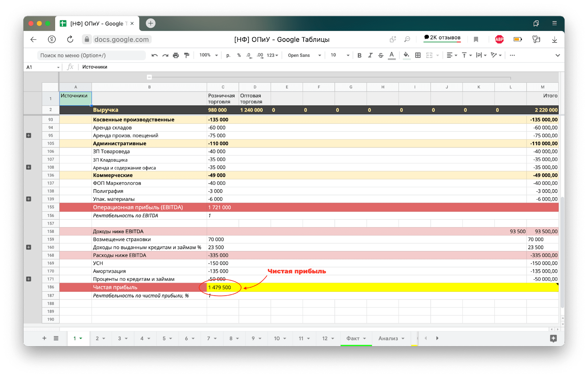Toggle bold formatting
Viewport: 588px width, 377px height.
point(359,55)
